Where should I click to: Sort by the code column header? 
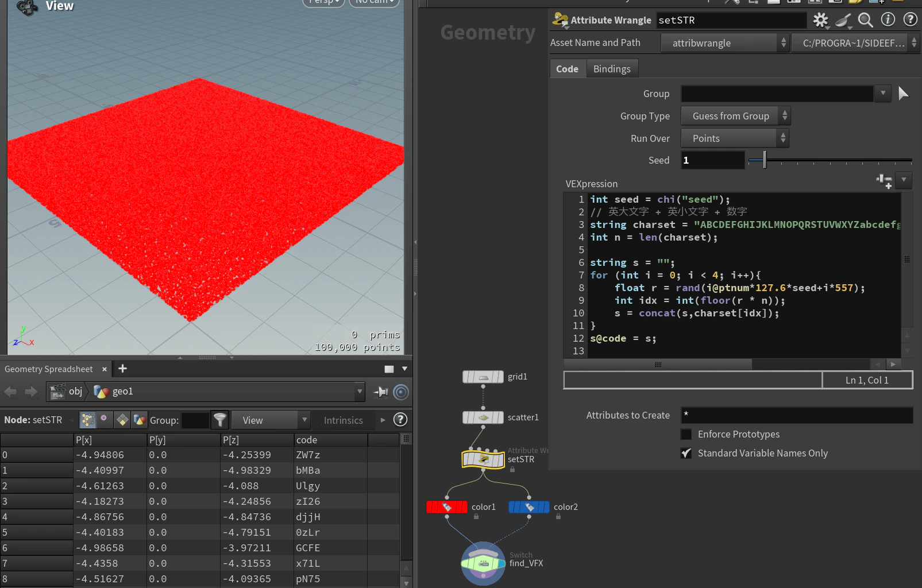(x=331, y=440)
